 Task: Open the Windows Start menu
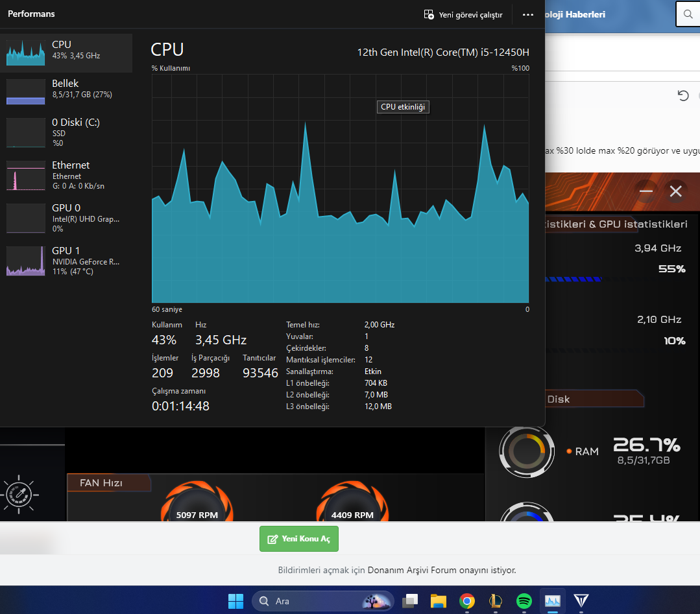coord(235,601)
